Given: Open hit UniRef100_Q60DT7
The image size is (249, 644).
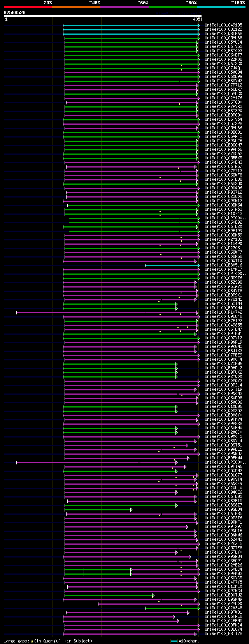Looking at the screenshot, I should [223, 55].
